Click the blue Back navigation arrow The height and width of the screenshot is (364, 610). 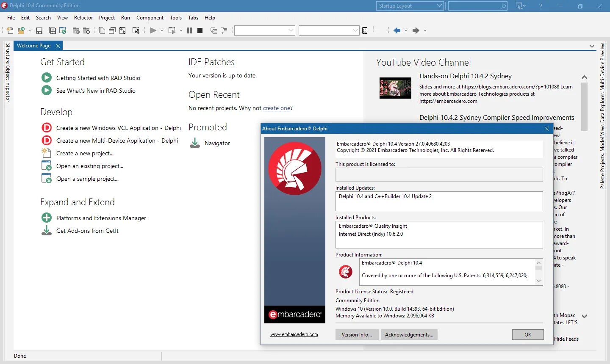coord(397,30)
